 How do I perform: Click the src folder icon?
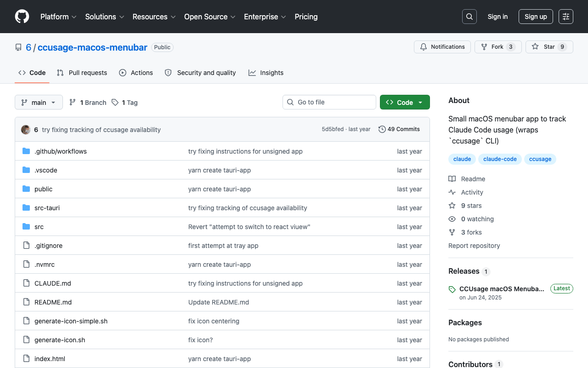click(x=26, y=227)
